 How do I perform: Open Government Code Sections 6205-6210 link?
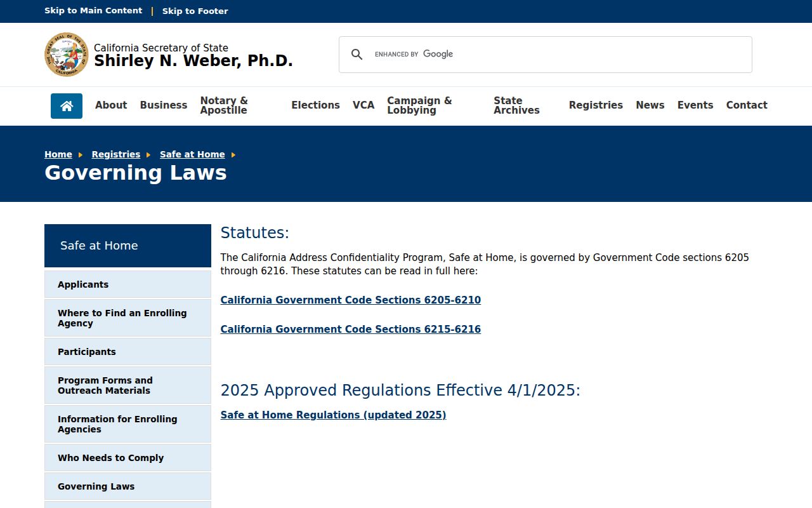point(351,300)
